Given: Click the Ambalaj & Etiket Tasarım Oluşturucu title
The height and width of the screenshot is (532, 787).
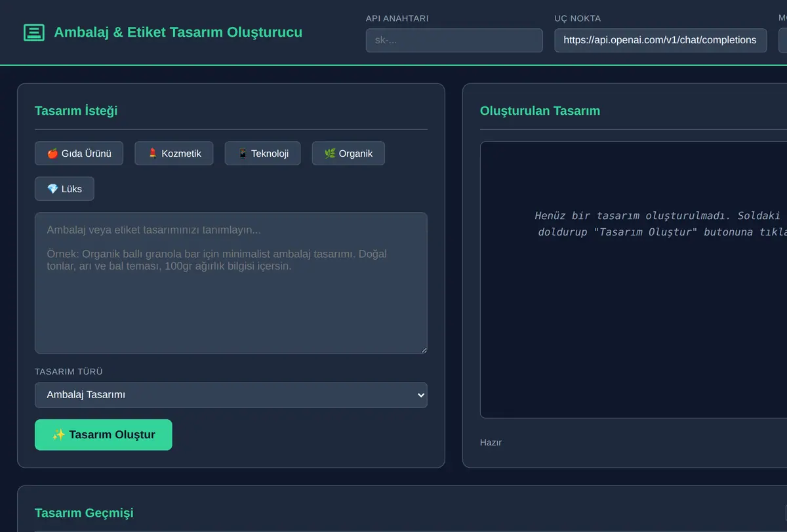Looking at the screenshot, I should click(178, 32).
